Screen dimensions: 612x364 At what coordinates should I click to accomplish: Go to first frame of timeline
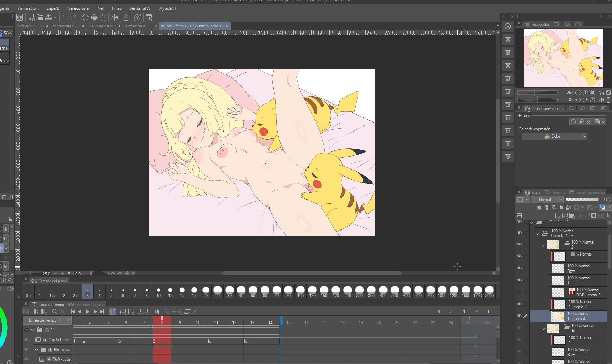(x=73, y=312)
